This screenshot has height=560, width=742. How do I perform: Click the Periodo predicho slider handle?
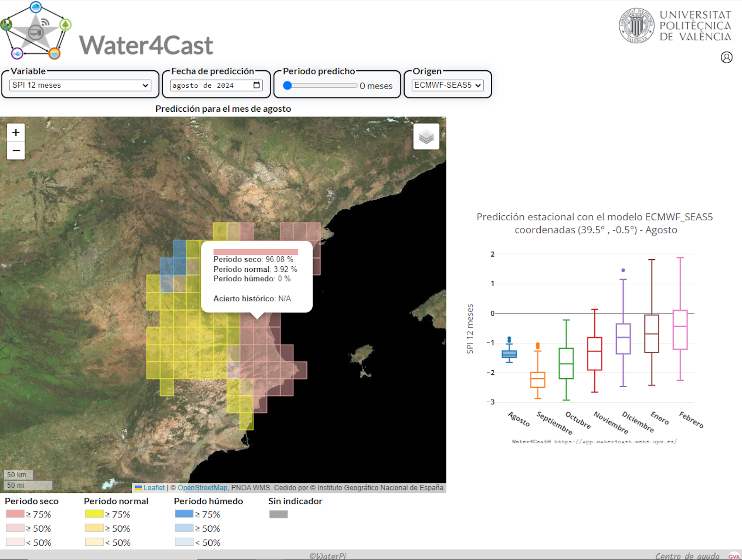click(287, 85)
